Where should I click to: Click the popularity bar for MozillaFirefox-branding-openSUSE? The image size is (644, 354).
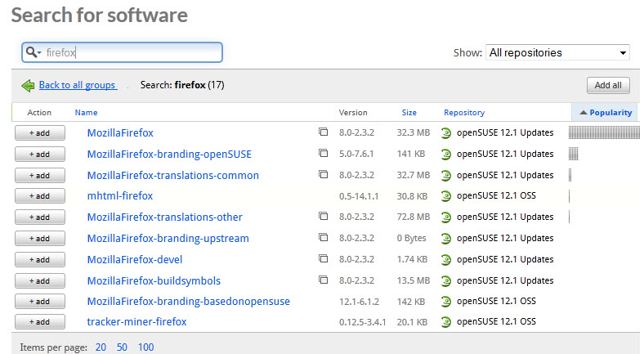[x=574, y=154]
